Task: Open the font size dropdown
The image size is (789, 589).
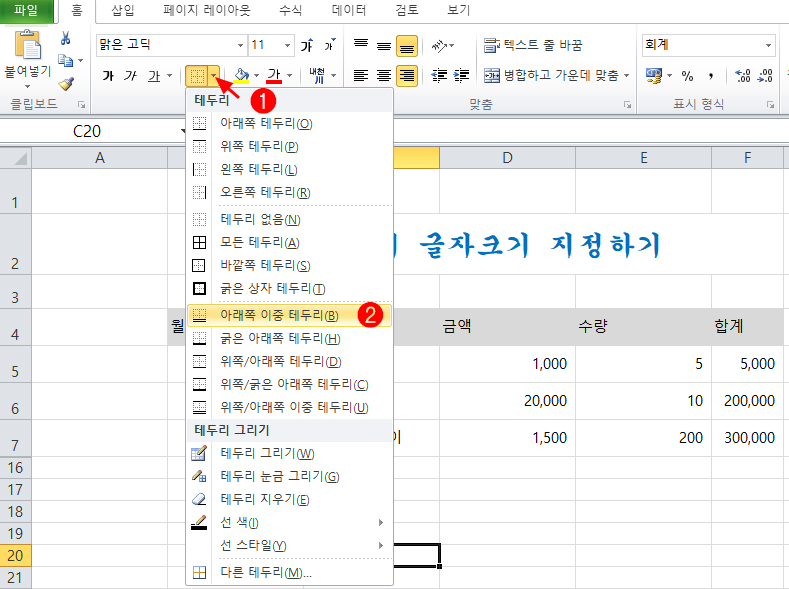Action: pos(287,45)
